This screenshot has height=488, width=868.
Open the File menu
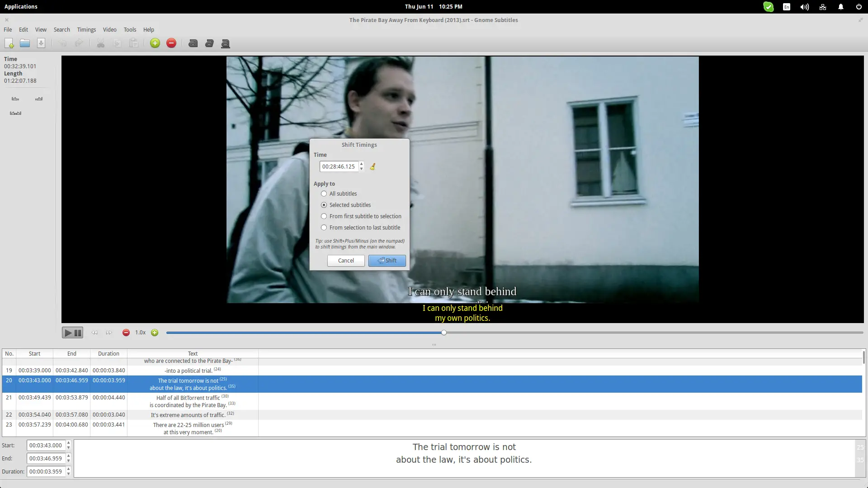pyautogui.click(x=8, y=29)
